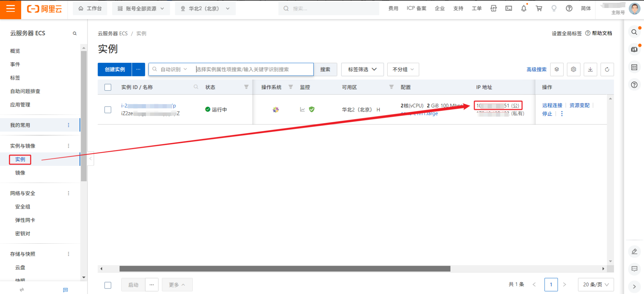This screenshot has width=644, height=294.
Task: Click the horizontal table scrollbar
Action: 285,269
